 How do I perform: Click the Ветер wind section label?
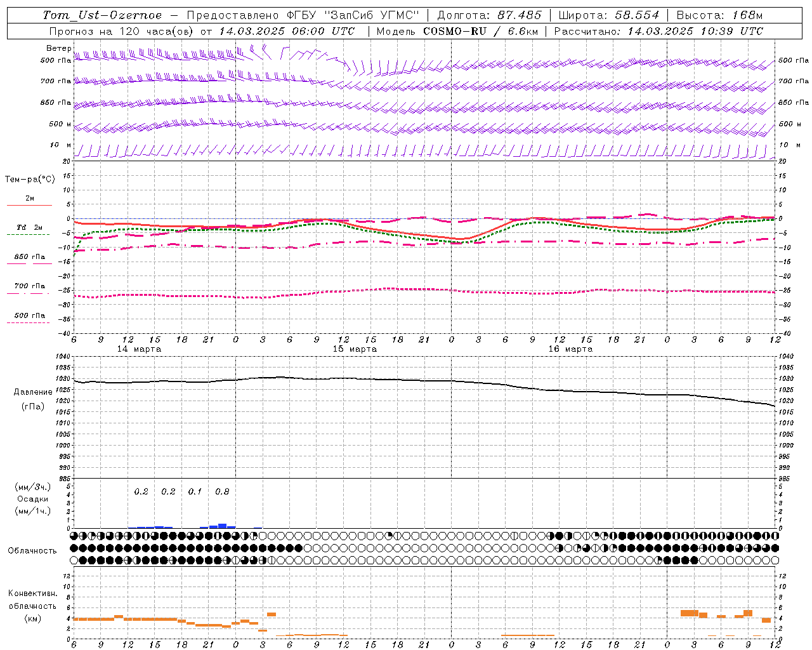(58, 48)
